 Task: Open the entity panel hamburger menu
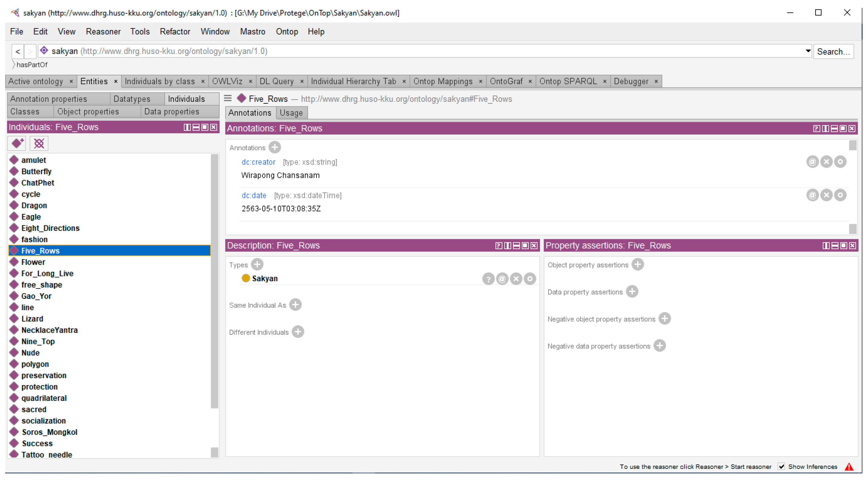pyautogui.click(x=228, y=98)
